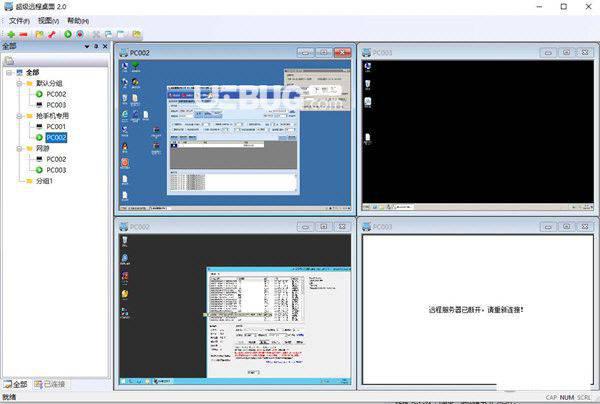Collapse the 网游 group

tap(19, 148)
